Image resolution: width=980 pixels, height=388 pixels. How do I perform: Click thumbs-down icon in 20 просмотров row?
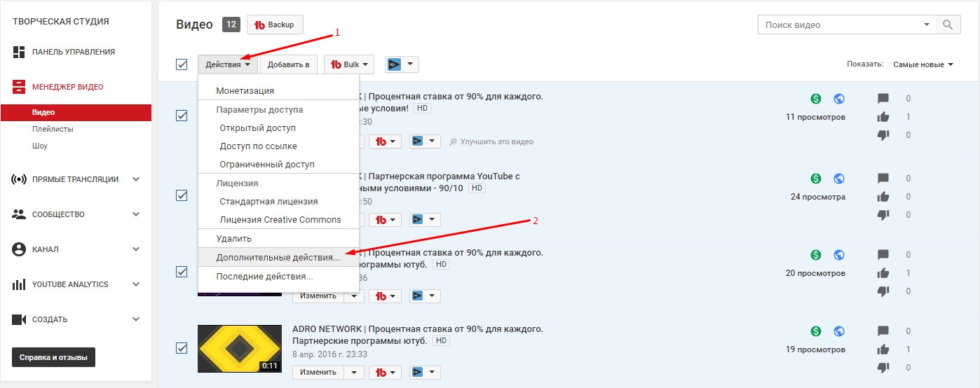[883, 291]
